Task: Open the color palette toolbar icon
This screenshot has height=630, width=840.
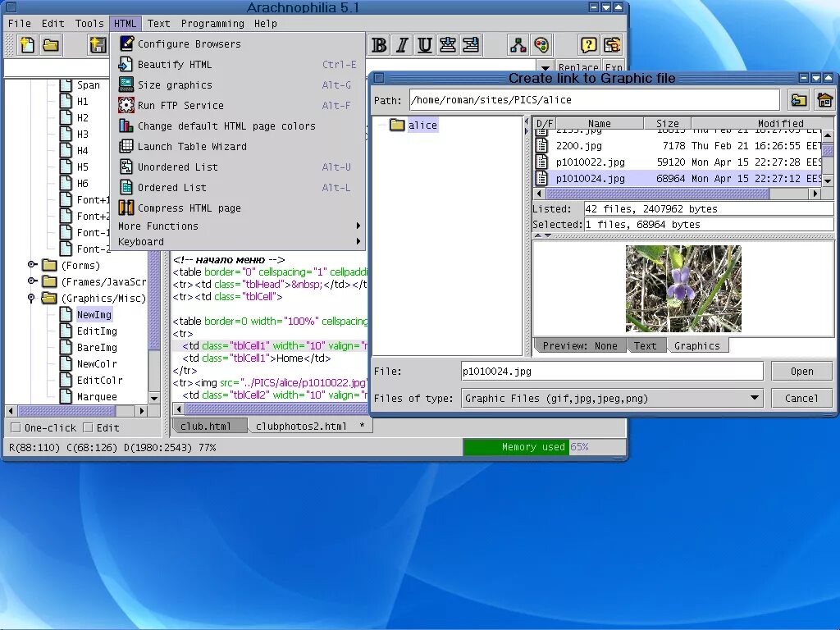Action: pyautogui.click(x=541, y=45)
